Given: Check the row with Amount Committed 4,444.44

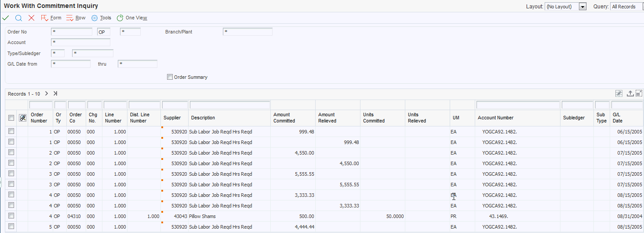Looking at the screenshot, I should point(11,226).
